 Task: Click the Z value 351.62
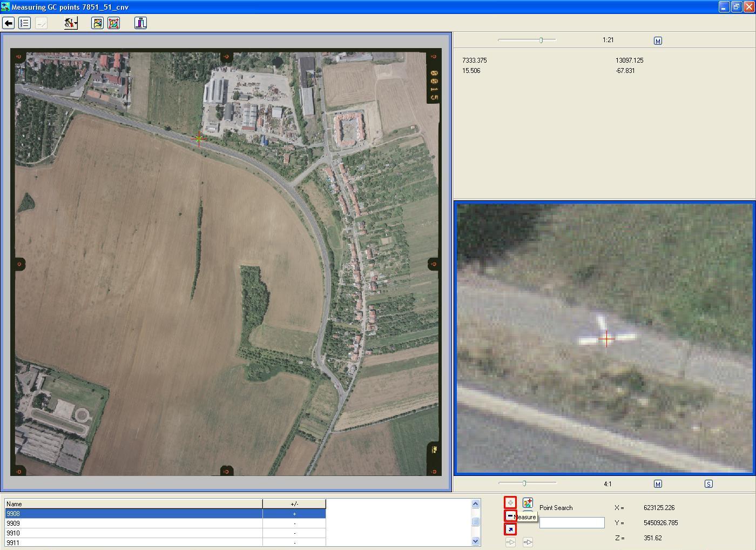[x=652, y=538]
